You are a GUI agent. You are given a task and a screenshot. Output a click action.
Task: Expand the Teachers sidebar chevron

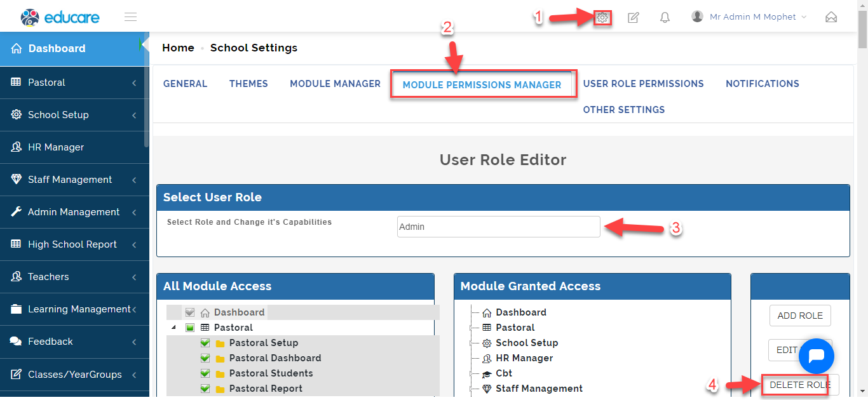pyautogui.click(x=134, y=277)
